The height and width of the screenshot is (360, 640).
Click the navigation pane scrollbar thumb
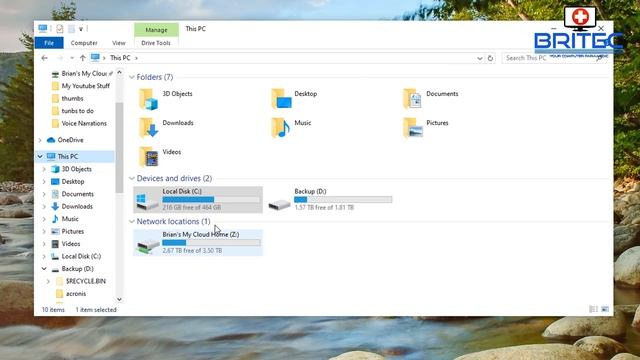119,148
